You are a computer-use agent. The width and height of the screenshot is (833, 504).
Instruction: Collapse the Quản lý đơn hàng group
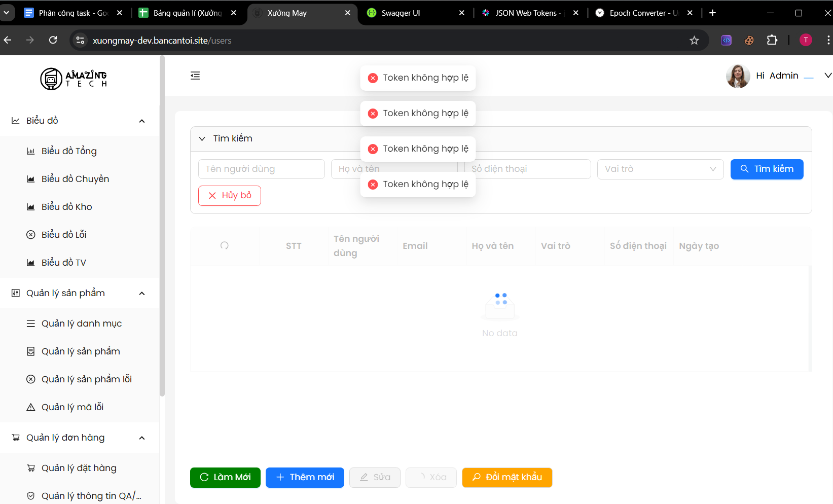142,438
